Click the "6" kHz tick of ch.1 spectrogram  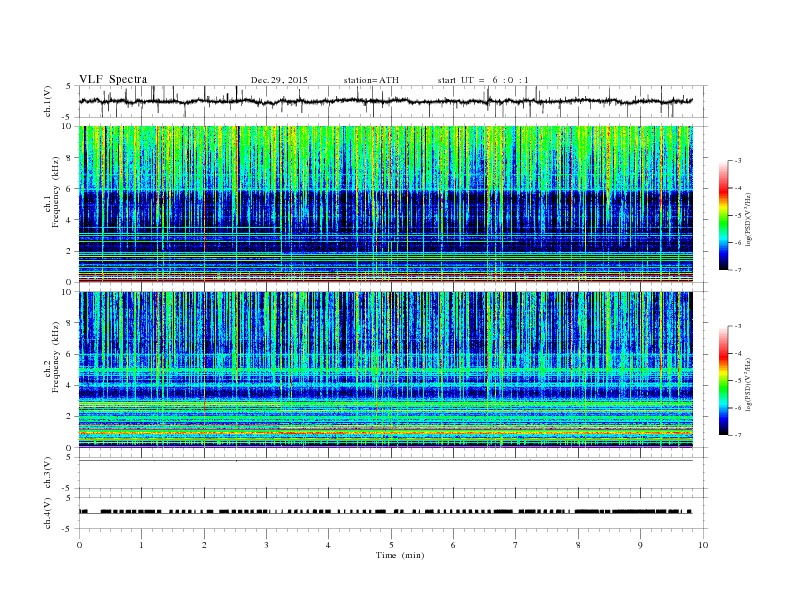tap(70, 189)
